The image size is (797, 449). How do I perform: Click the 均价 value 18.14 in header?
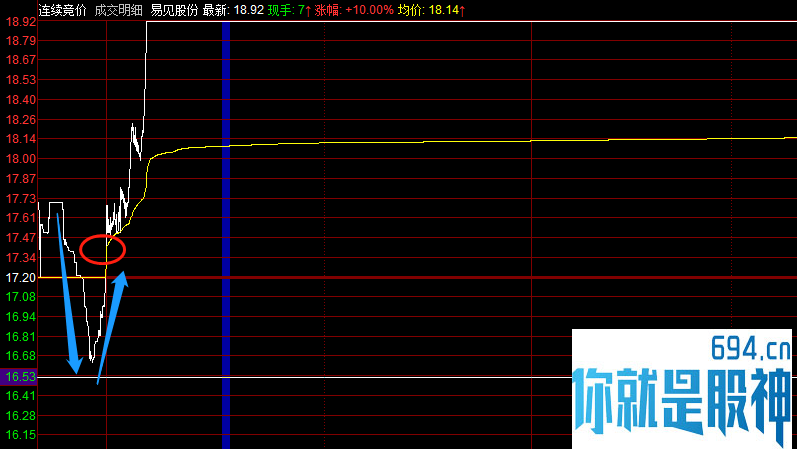pyautogui.click(x=444, y=10)
